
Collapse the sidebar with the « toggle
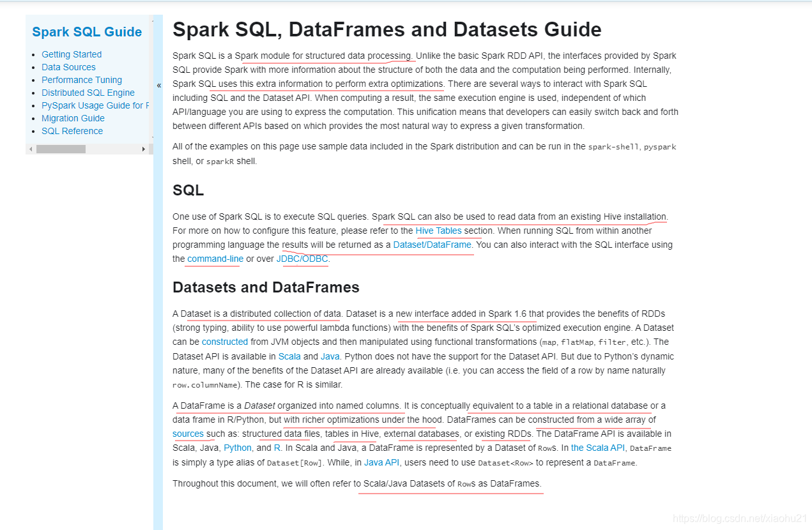coord(158,85)
